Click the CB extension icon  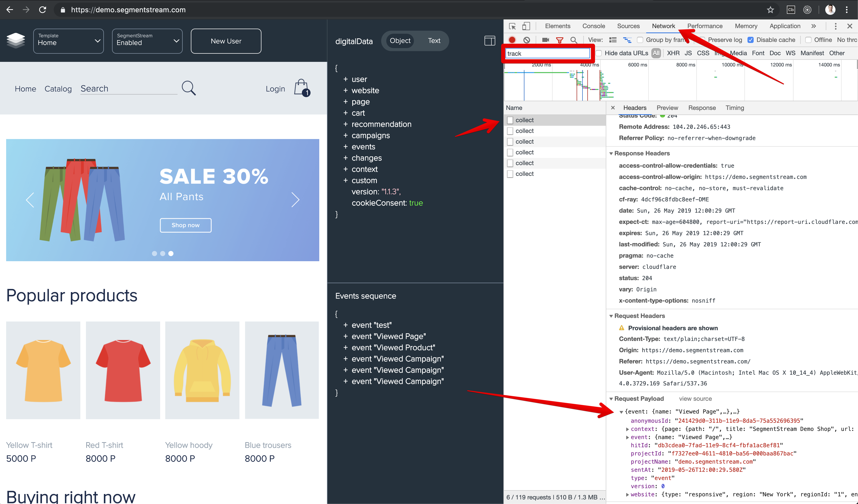pyautogui.click(x=791, y=10)
